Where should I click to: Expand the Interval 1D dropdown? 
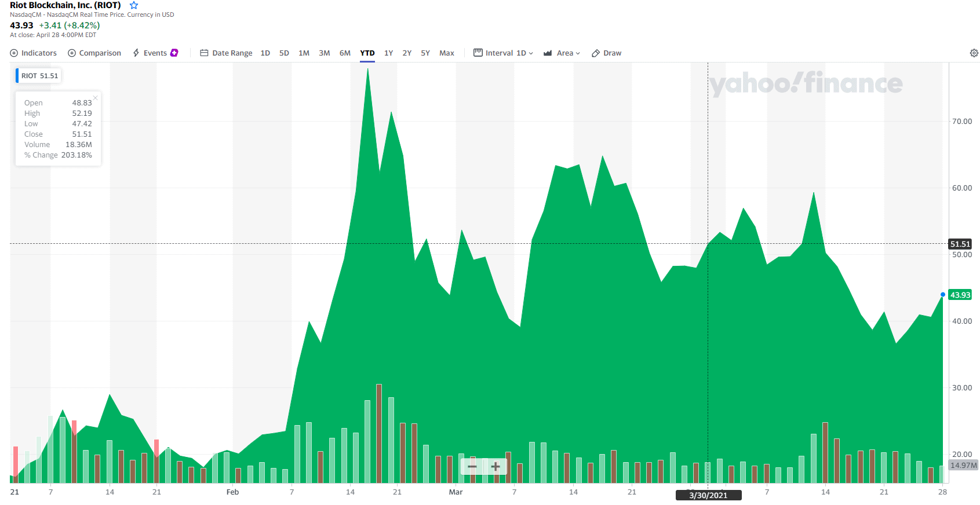503,53
